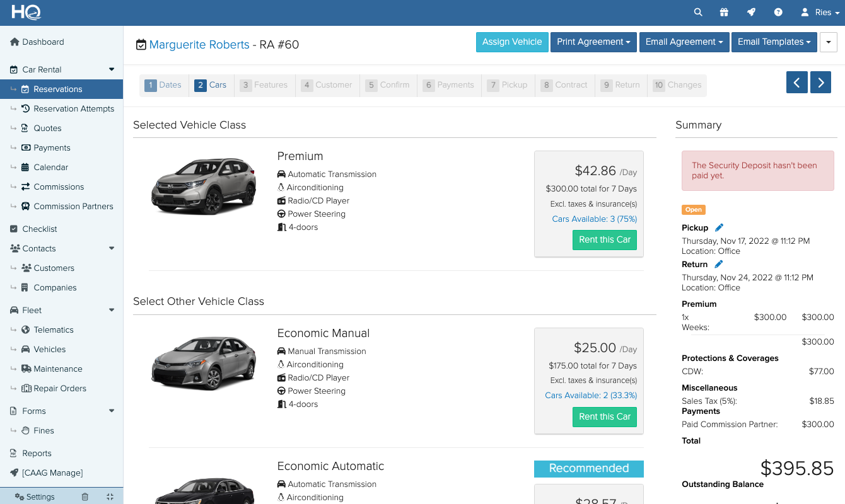This screenshot has width=845, height=504.
Task: Collapse the Fleet sidebar section
Action: pyautogui.click(x=112, y=310)
